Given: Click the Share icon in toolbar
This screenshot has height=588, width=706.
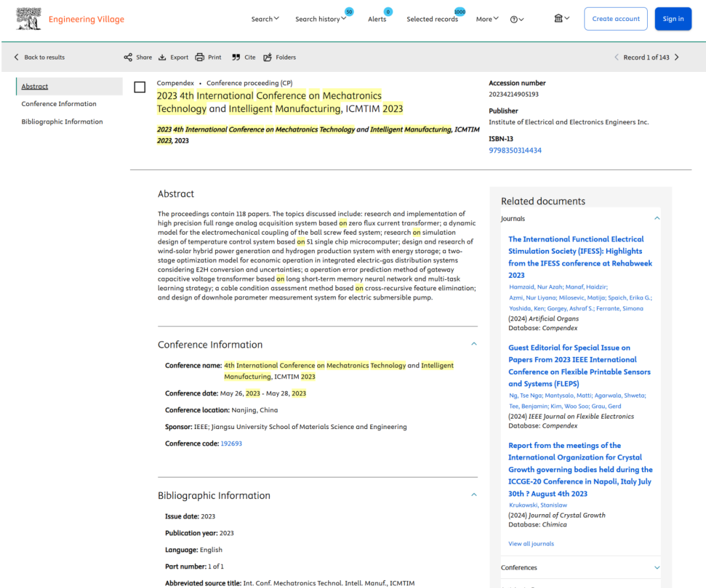Looking at the screenshot, I should point(128,57).
